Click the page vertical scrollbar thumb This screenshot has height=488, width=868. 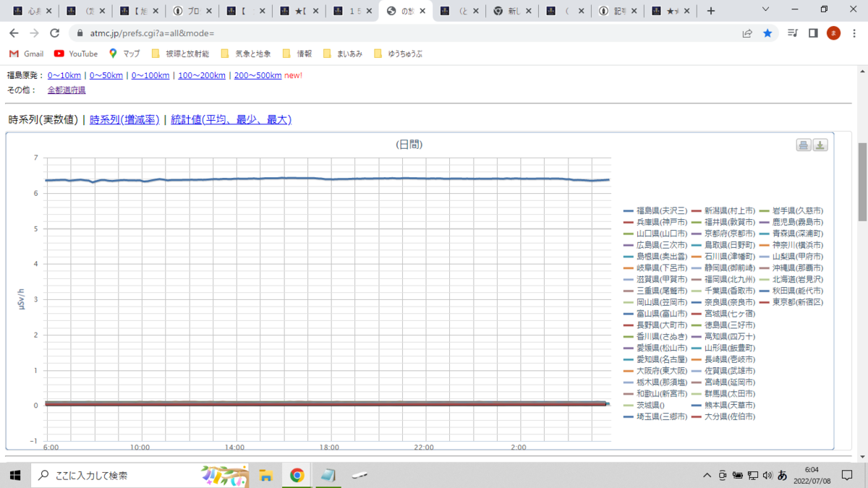click(x=862, y=181)
